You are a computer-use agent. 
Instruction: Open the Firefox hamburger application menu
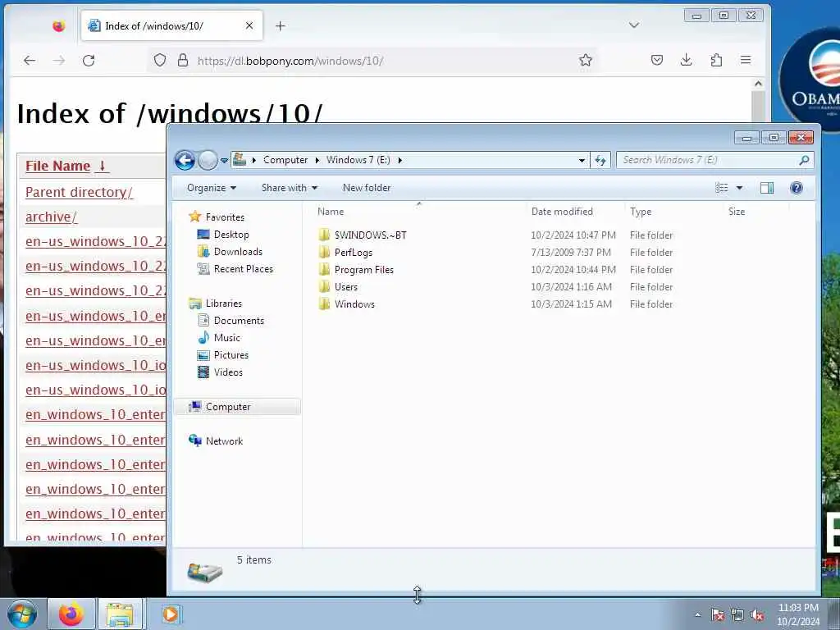tap(746, 60)
